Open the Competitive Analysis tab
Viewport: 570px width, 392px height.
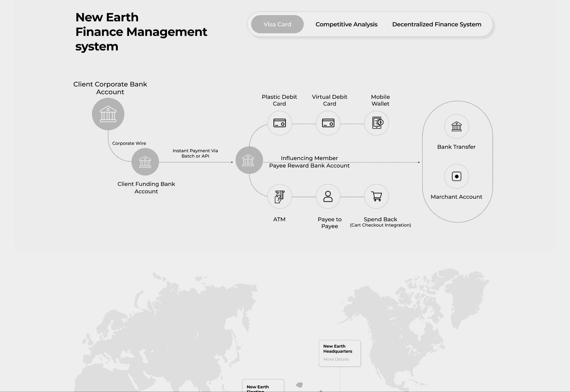(x=346, y=24)
